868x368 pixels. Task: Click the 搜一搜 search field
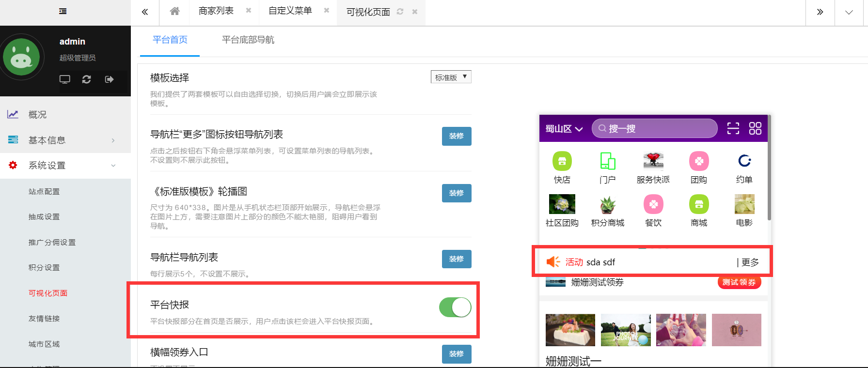(x=655, y=128)
